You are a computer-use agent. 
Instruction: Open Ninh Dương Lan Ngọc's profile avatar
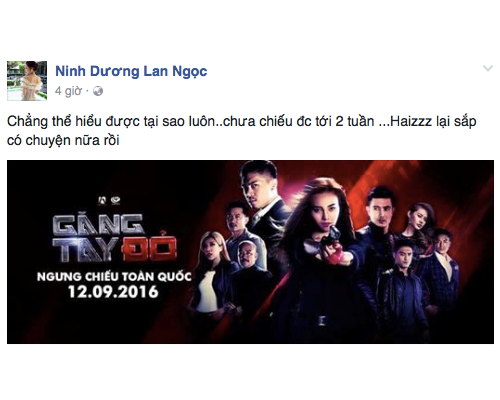pyautogui.click(x=27, y=81)
